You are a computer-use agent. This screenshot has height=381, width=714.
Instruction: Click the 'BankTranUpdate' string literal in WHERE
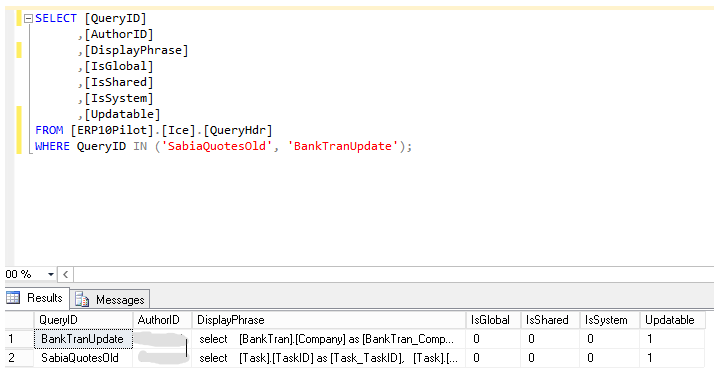point(342,147)
